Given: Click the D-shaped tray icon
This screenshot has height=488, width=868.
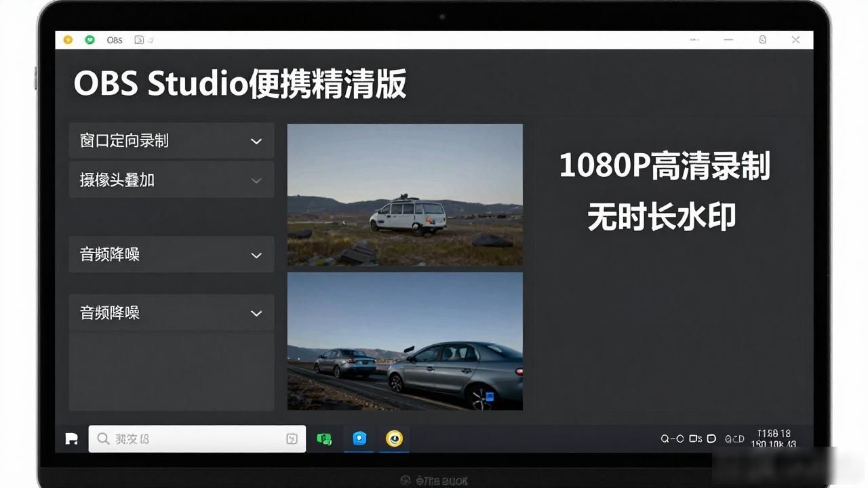Looking at the screenshot, I should (x=711, y=439).
